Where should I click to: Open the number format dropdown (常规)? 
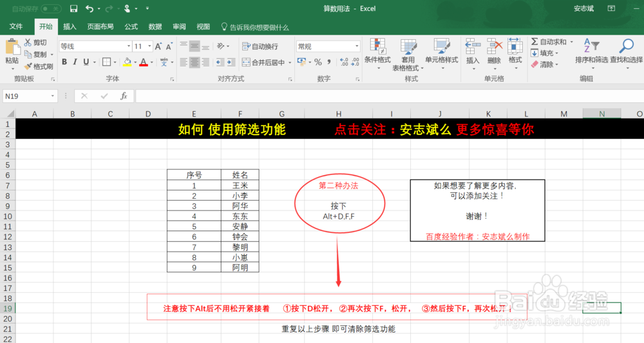click(357, 46)
